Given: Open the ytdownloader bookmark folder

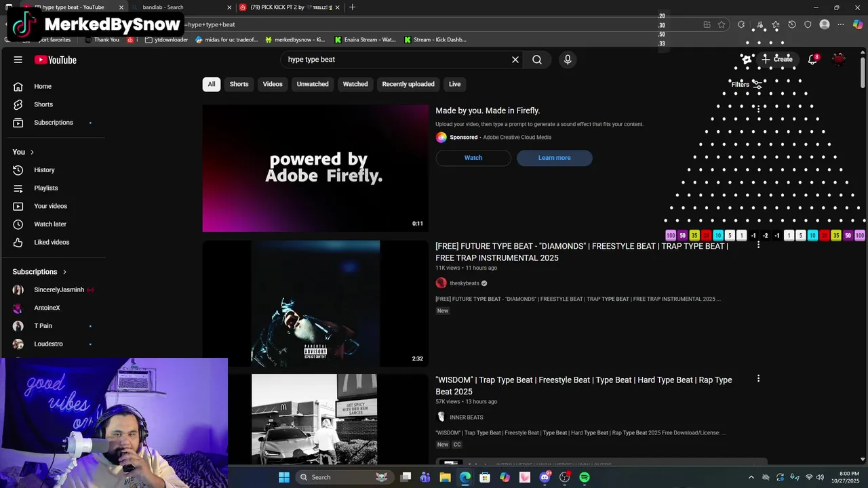Looking at the screenshot, I should coord(166,39).
